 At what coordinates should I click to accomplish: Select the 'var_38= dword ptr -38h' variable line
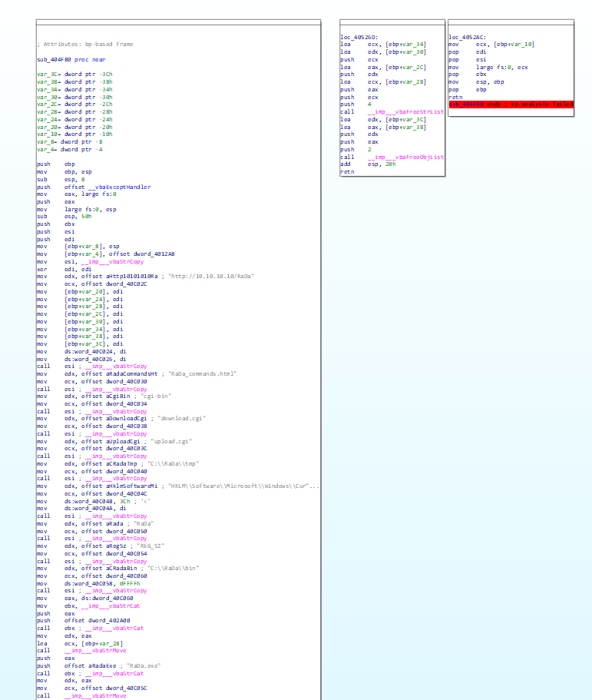(75, 81)
